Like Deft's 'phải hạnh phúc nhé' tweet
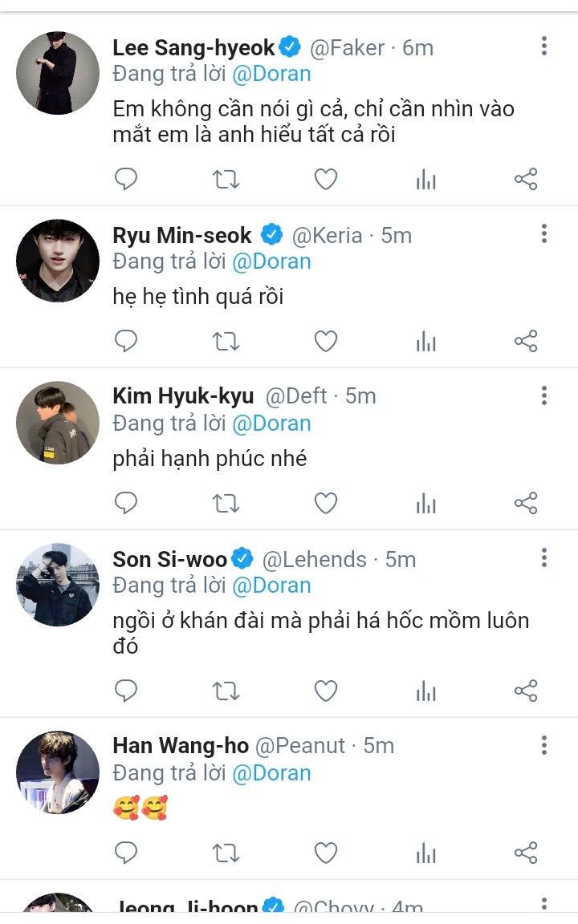578x924 pixels. [x=325, y=504]
